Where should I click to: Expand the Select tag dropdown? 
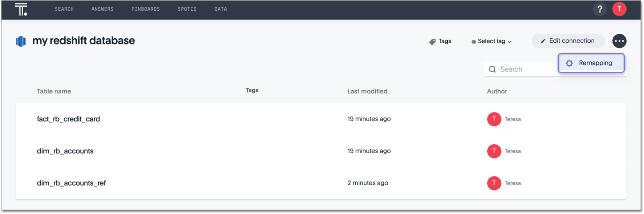pyautogui.click(x=492, y=41)
